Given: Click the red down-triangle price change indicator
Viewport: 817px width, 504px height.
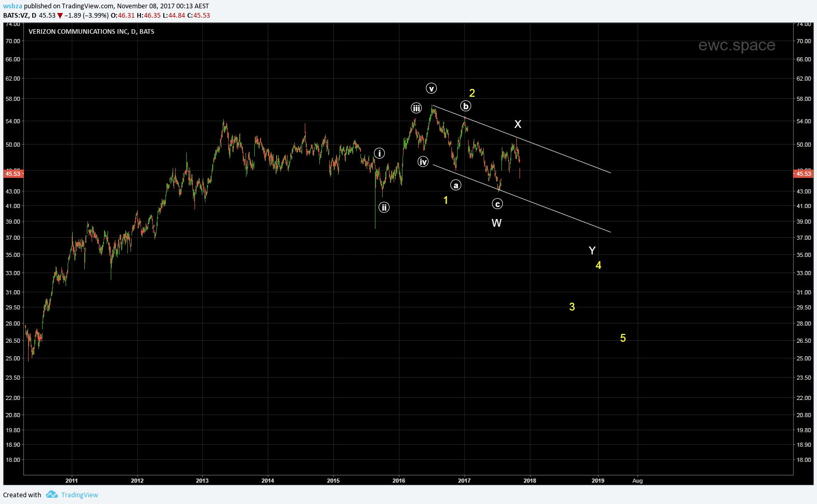Looking at the screenshot, I should (60, 16).
